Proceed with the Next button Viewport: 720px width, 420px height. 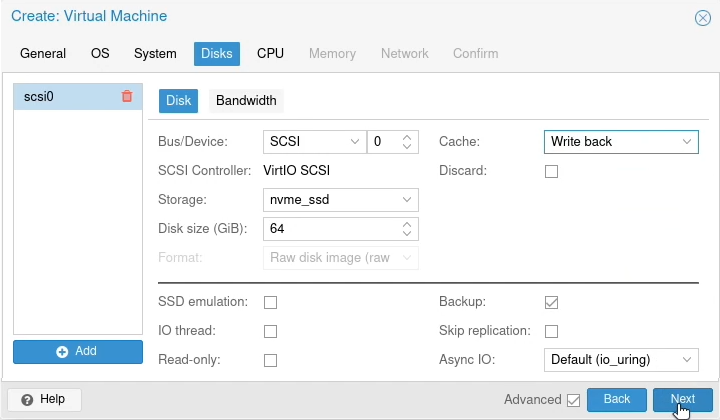pos(682,399)
